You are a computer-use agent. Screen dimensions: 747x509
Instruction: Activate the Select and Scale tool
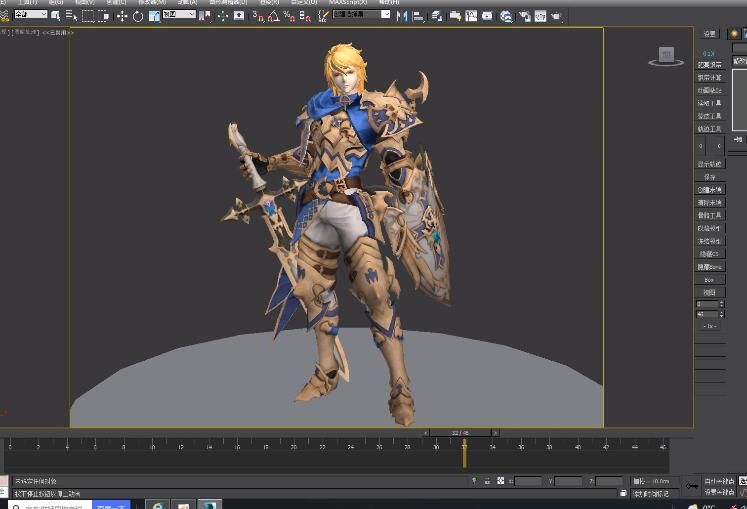click(x=154, y=16)
